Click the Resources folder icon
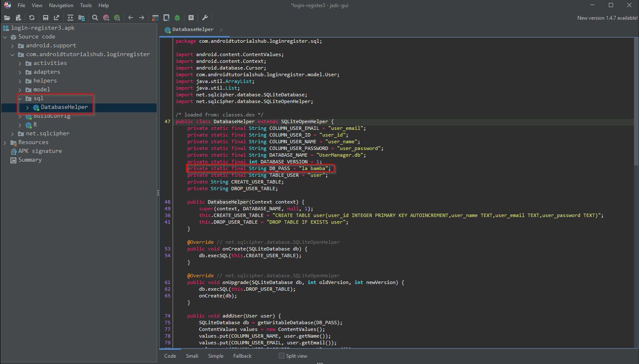This screenshot has width=639, height=364. pyautogui.click(x=13, y=142)
